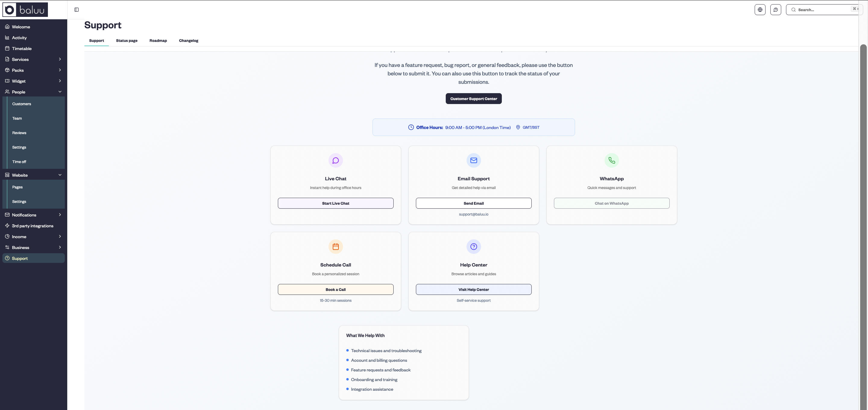Click the Live Chat speech bubble icon
The width and height of the screenshot is (868, 410).
[335, 160]
